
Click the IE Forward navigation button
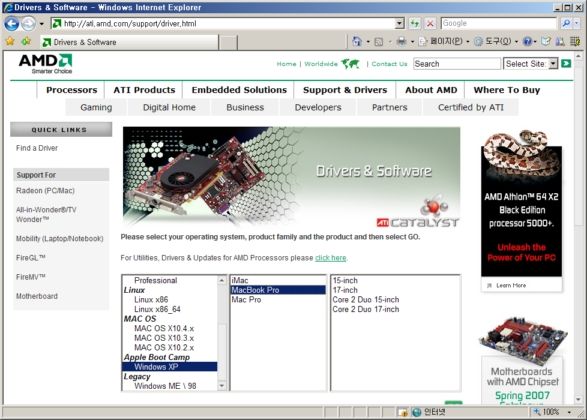click(x=28, y=24)
